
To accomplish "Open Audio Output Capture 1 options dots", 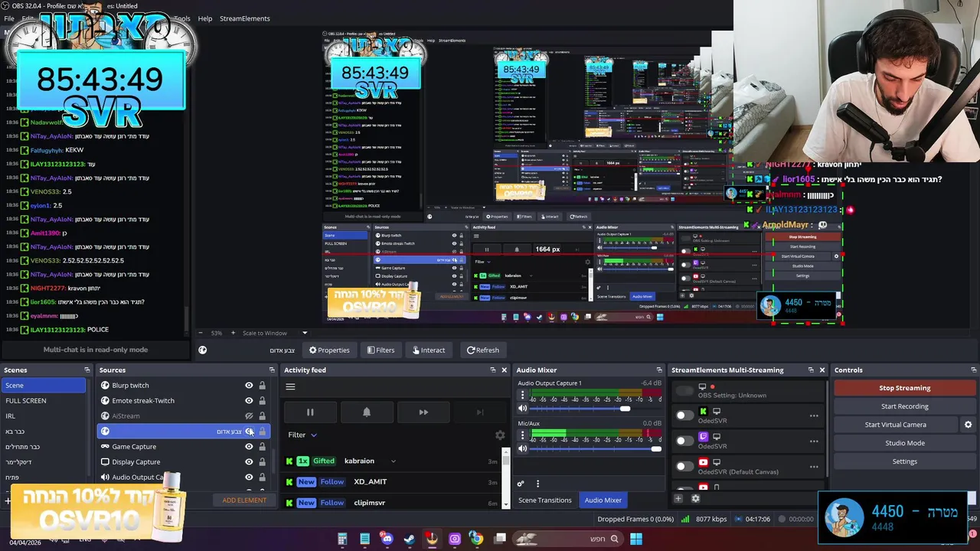I will [x=523, y=396].
